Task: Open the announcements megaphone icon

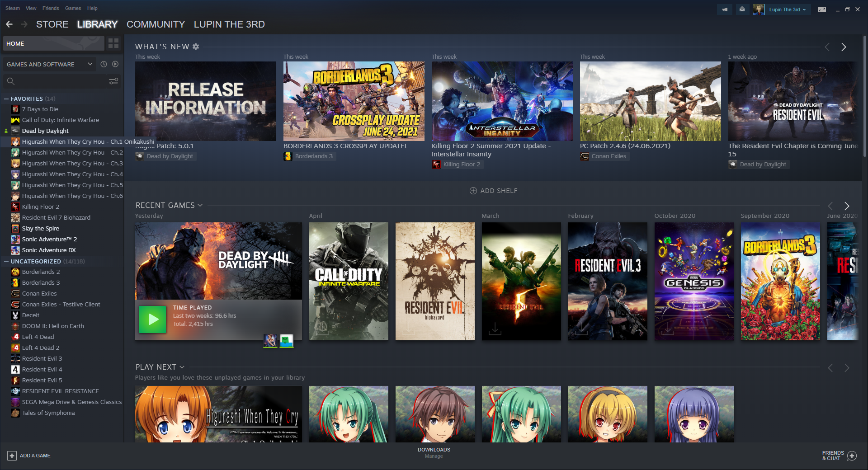Action: pos(725,9)
